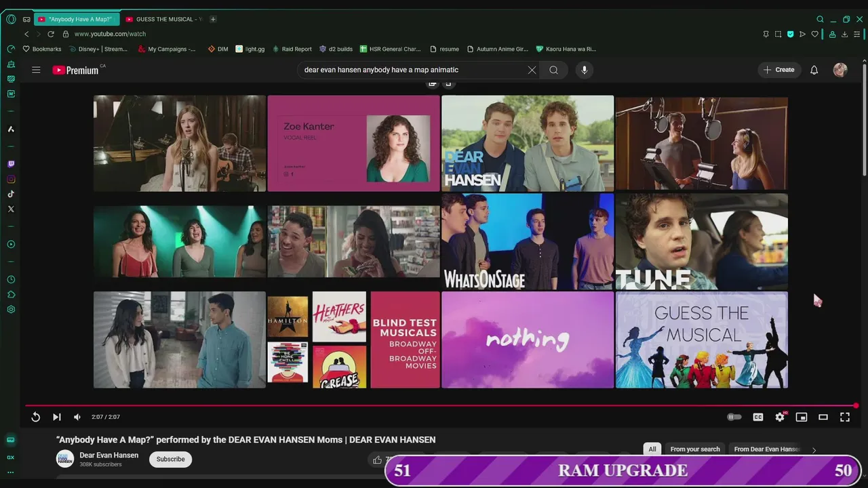
Task: Select From your search chip
Action: [695, 449]
